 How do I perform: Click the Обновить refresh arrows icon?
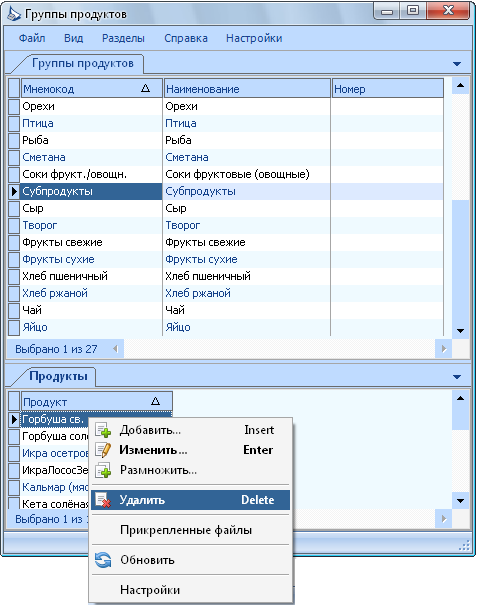tap(103, 560)
